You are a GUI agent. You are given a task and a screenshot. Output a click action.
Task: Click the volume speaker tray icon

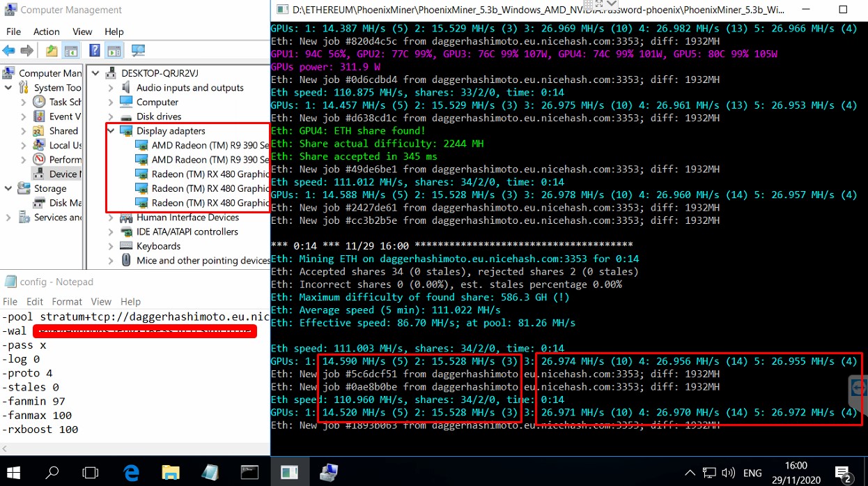click(x=728, y=473)
